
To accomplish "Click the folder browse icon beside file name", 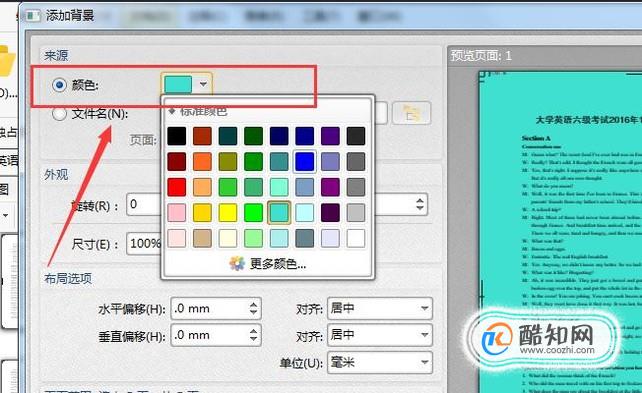I will 411,113.
